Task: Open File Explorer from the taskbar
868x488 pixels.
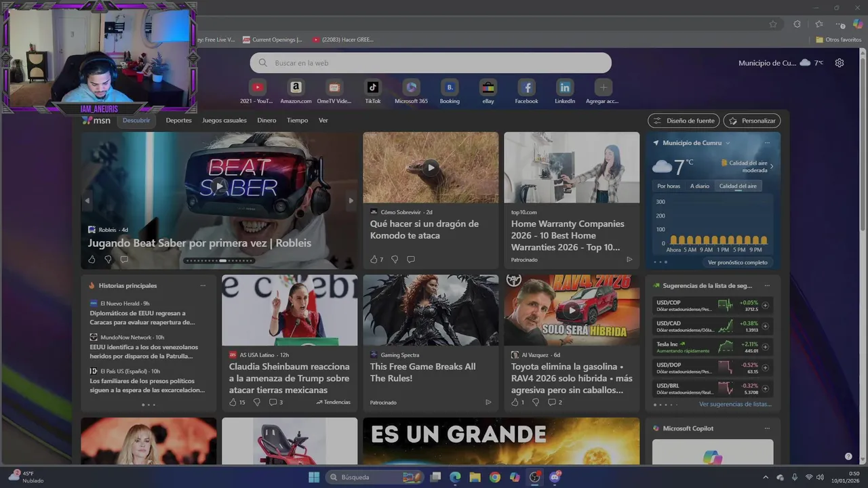Action: [x=475, y=477]
